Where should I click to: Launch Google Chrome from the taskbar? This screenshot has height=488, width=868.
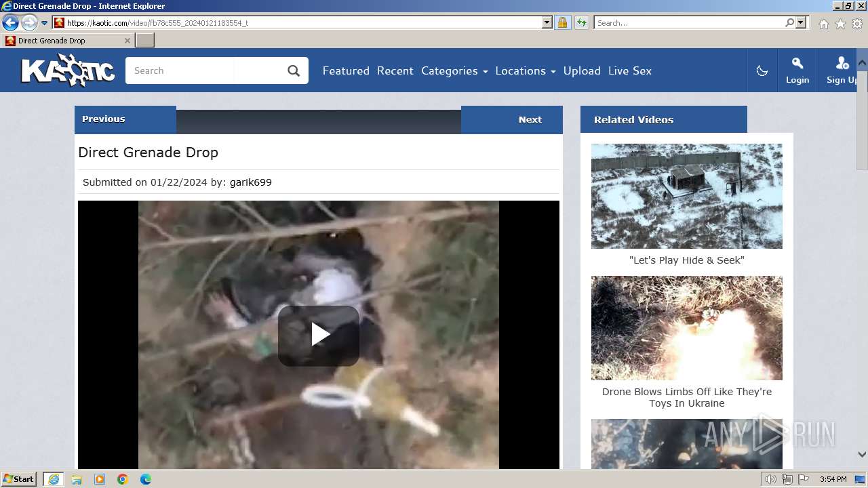123,479
